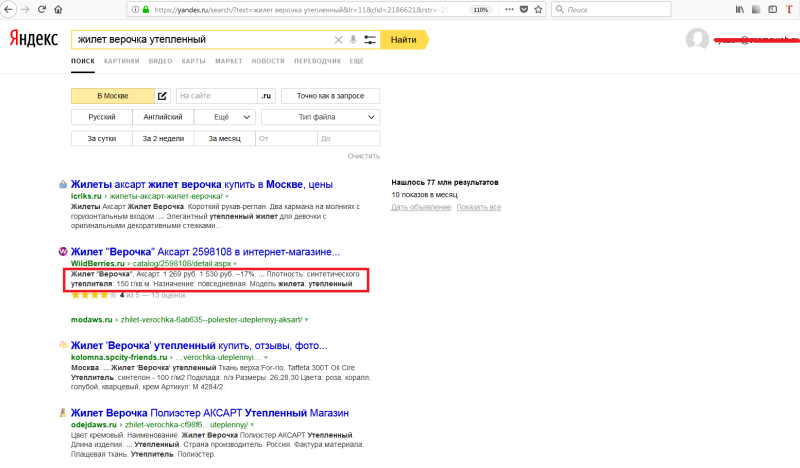Start voice search via microphone icon

pos(353,40)
